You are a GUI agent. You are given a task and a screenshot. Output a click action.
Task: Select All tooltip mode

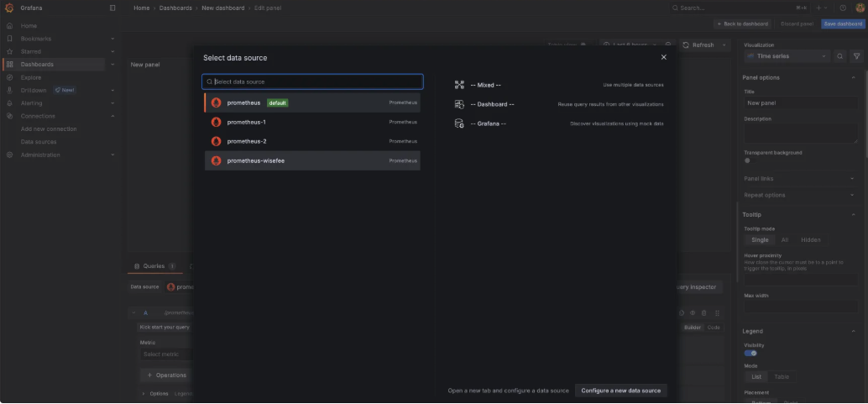click(x=784, y=240)
